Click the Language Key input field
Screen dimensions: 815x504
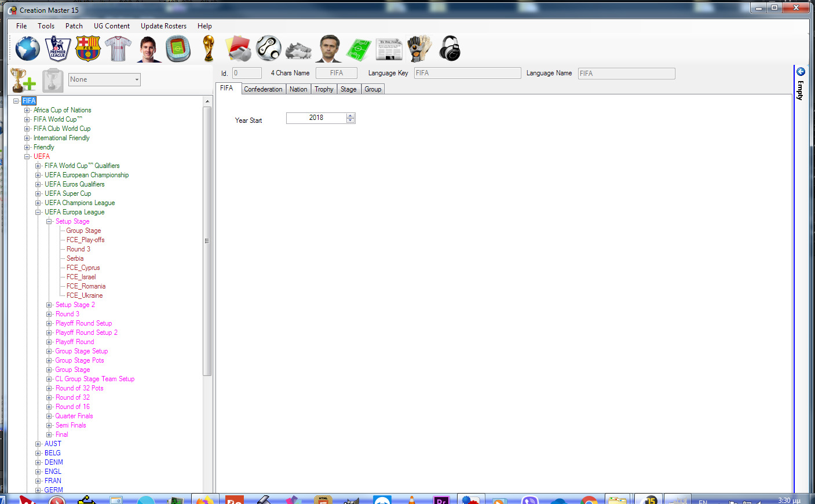[x=467, y=73]
